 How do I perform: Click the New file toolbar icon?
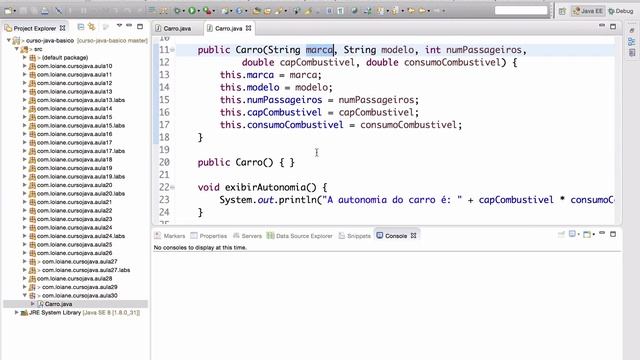pos(8,11)
